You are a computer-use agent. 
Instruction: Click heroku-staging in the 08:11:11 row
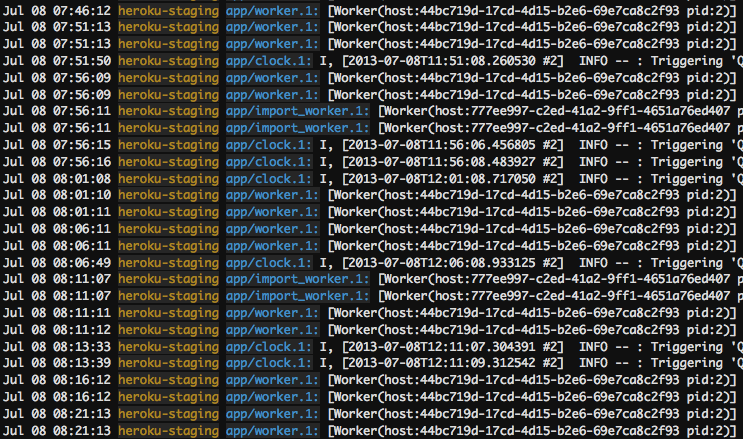(169, 313)
